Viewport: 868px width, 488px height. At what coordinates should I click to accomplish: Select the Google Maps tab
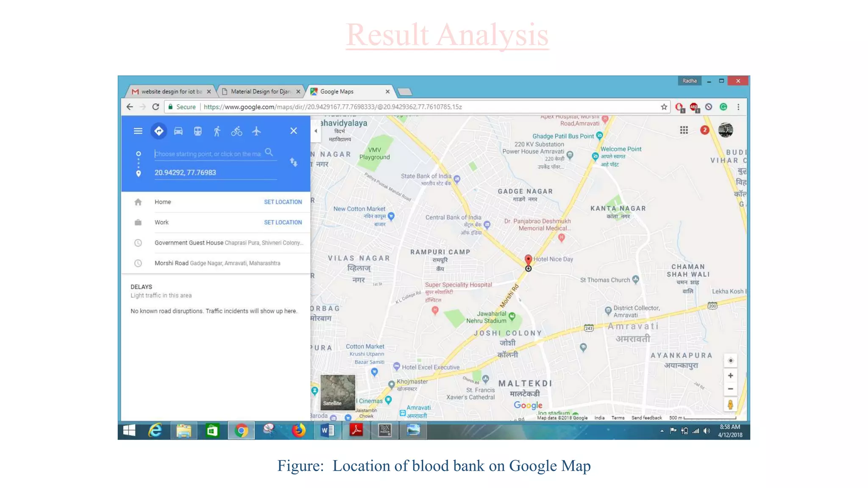coord(350,91)
